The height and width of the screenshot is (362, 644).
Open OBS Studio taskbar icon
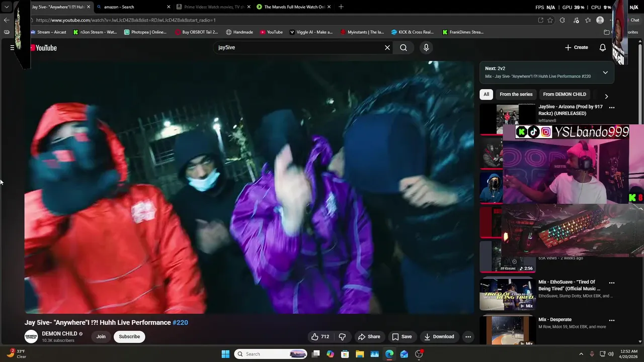419,354
